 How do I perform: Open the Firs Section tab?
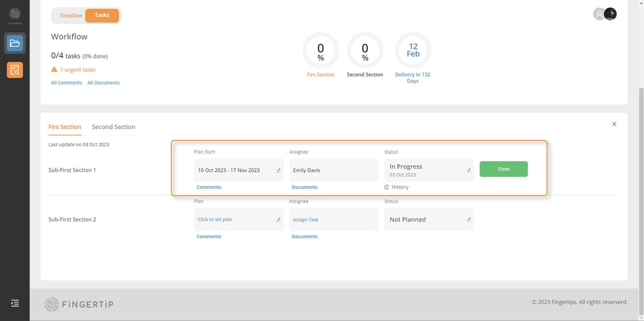[x=65, y=127]
